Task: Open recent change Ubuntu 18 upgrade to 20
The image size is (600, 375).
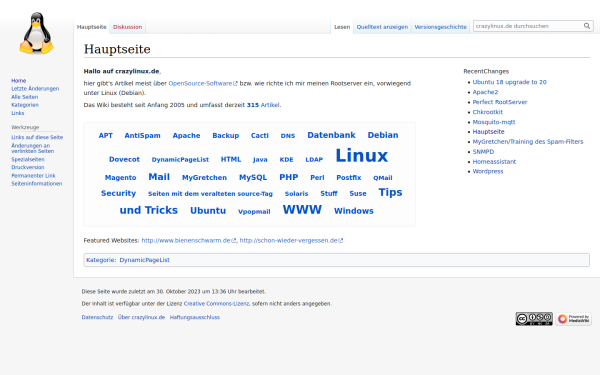Action: tap(509, 82)
